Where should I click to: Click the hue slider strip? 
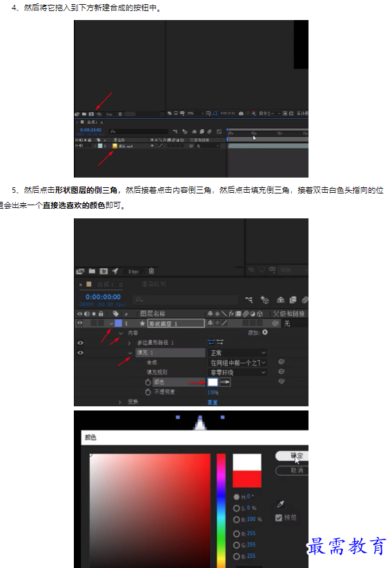[221, 511]
